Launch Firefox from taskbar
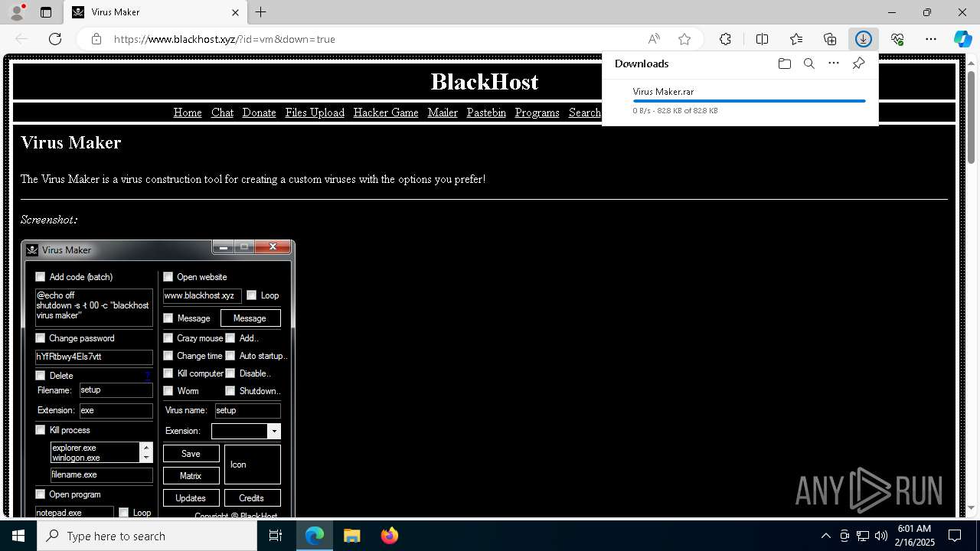 click(x=390, y=536)
